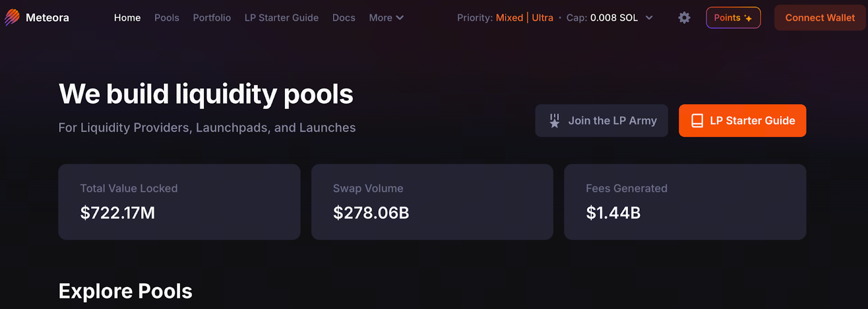Open the priority fee cap dropdown arrow
The height and width of the screenshot is (309, 868).
[x=649, y=18]
